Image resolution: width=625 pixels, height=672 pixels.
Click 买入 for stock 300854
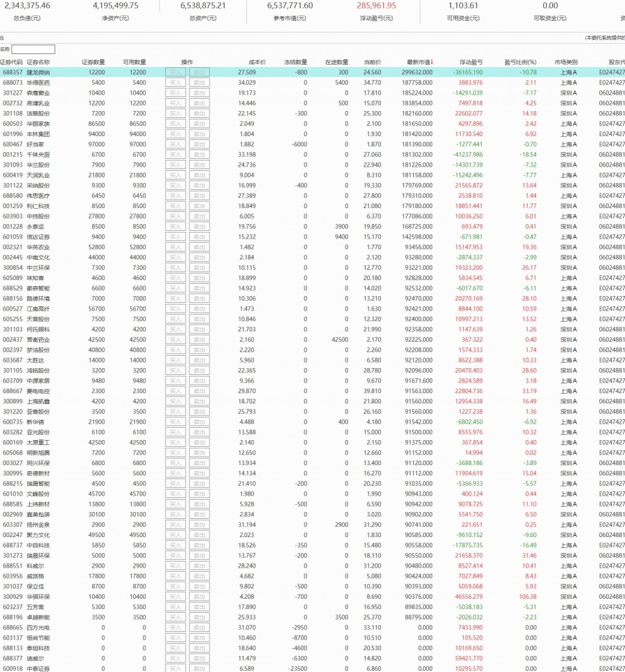pos(176,268)
